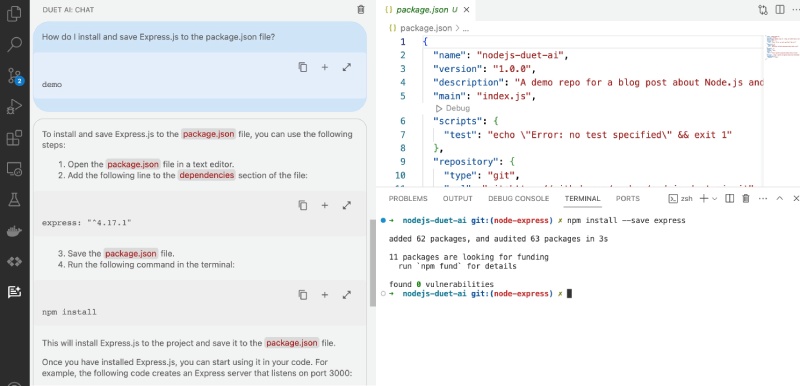
Task: Copy the 'npm install' code block
Action: pos(303,295)
